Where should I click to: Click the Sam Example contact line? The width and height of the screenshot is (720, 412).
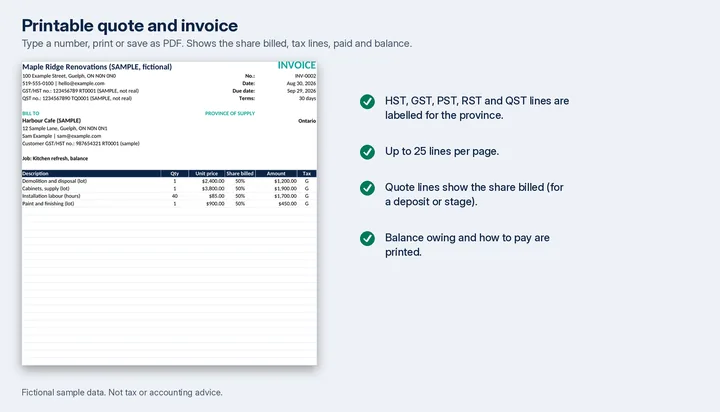[x=62, y=136]
